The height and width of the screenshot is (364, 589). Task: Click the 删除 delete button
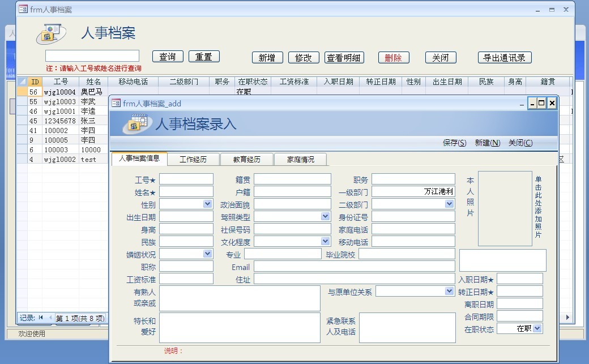pyautogui.click(x=395, y=56)
